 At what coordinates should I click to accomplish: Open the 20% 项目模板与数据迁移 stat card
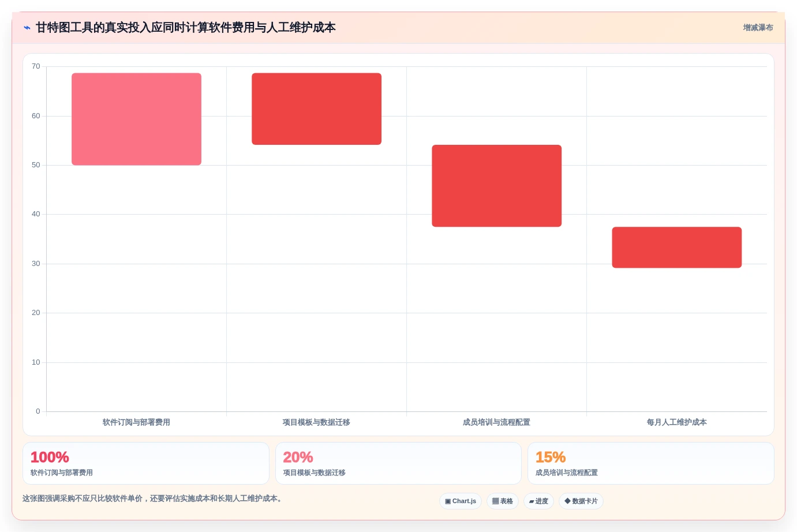click(x=398, y=463)
